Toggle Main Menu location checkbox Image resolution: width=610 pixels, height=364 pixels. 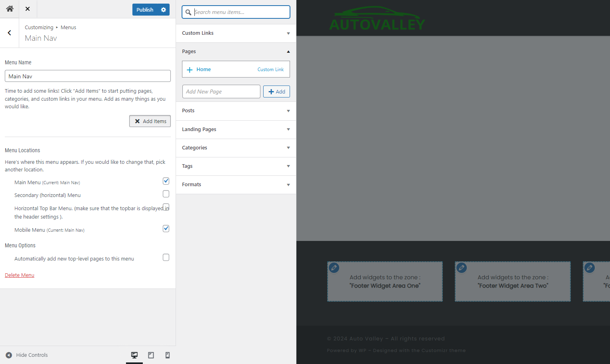click(166, 181)
